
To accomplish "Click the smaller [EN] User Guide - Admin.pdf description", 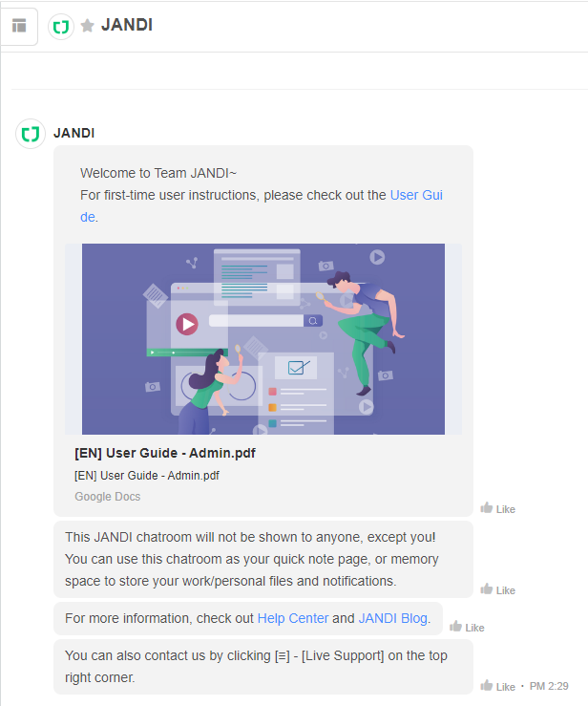I will click(147, 476).
